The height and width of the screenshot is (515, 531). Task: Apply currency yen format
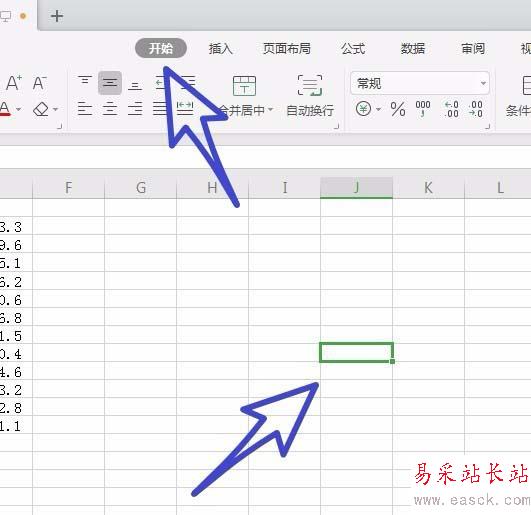tap(363, 109)
